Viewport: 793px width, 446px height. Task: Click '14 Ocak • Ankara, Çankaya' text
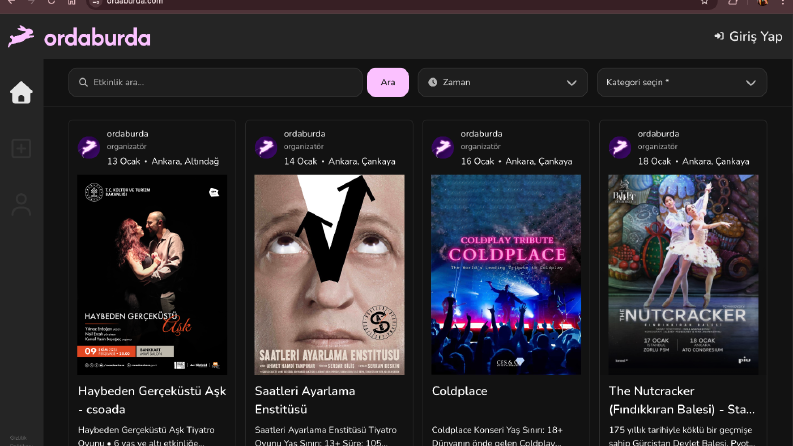point(339,161)
